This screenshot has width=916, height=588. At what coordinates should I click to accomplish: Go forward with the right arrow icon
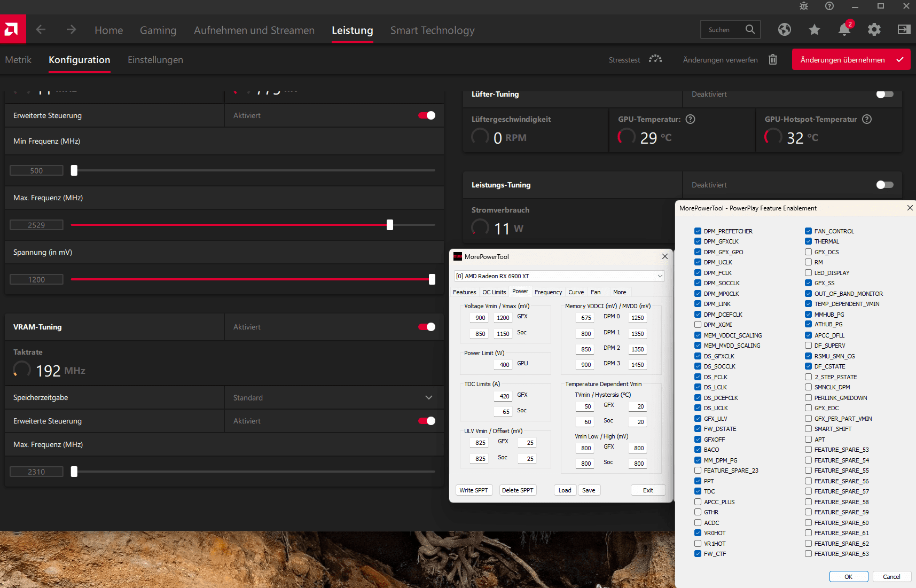(71, 29)
